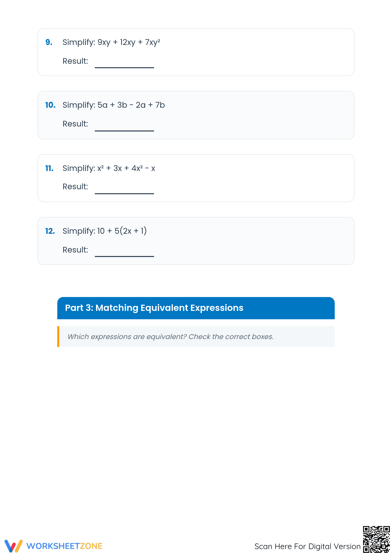Click the expression 9xy + 12xy + 7xy²
Image resolution: width=392 pixels, height=555 pixels.
pyautogui.click(x=129, y=42)
